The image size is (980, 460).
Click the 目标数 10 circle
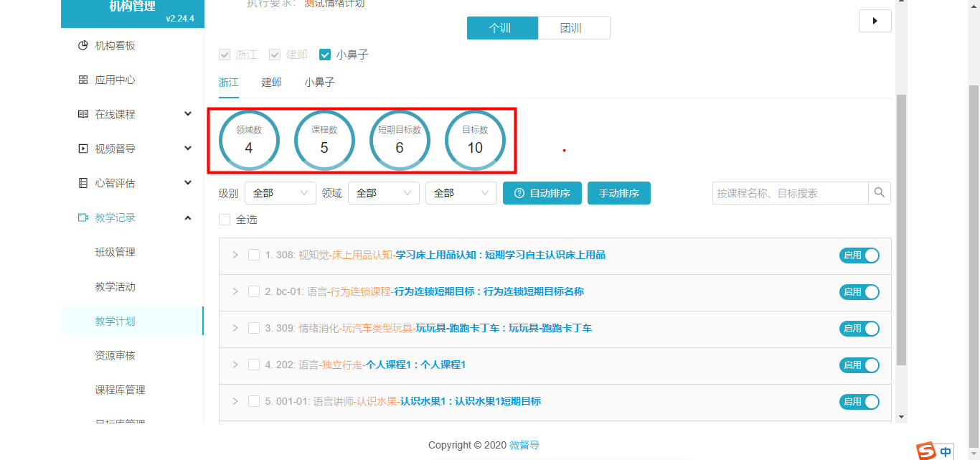pos(475,140)
